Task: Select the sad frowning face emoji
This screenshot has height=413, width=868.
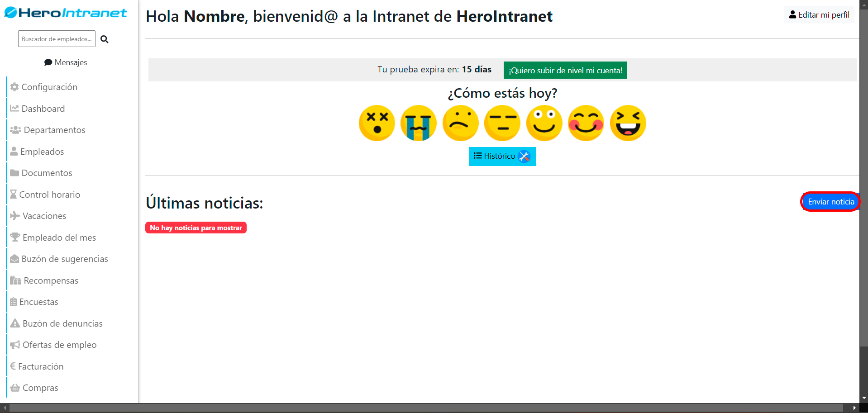Action: coord(461,123)
